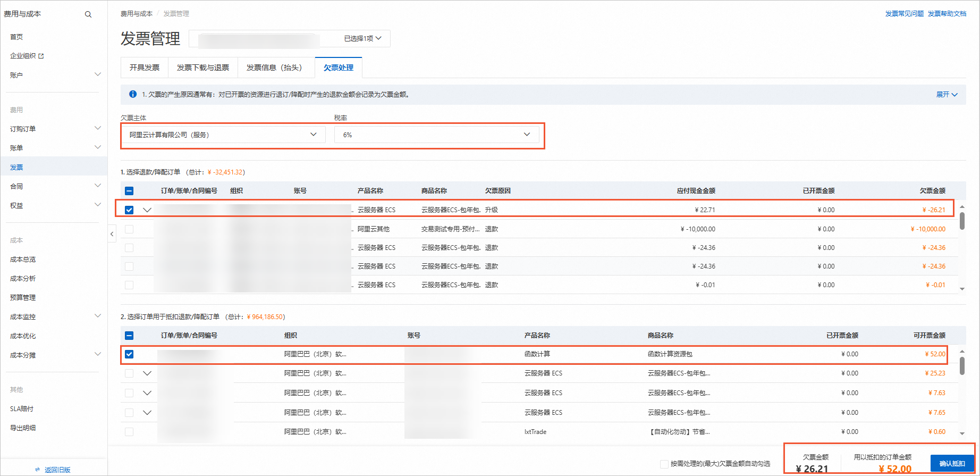Expand the ¥ 7.63 ECS order row
This screenshot has height=476, width=980.
(x=147, y=393)
